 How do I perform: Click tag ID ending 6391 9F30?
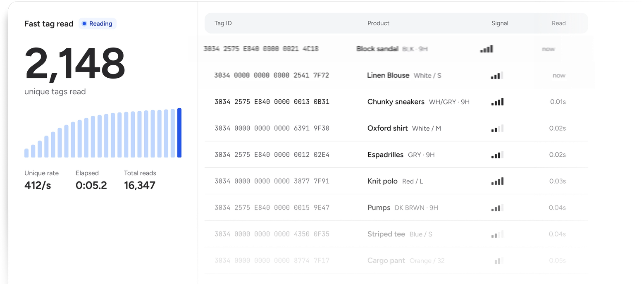(x=272, y=128)
